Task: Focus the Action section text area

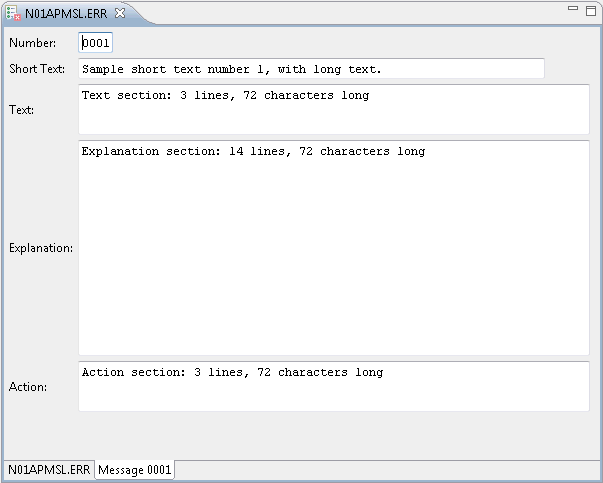Action: tap(334, 386)
